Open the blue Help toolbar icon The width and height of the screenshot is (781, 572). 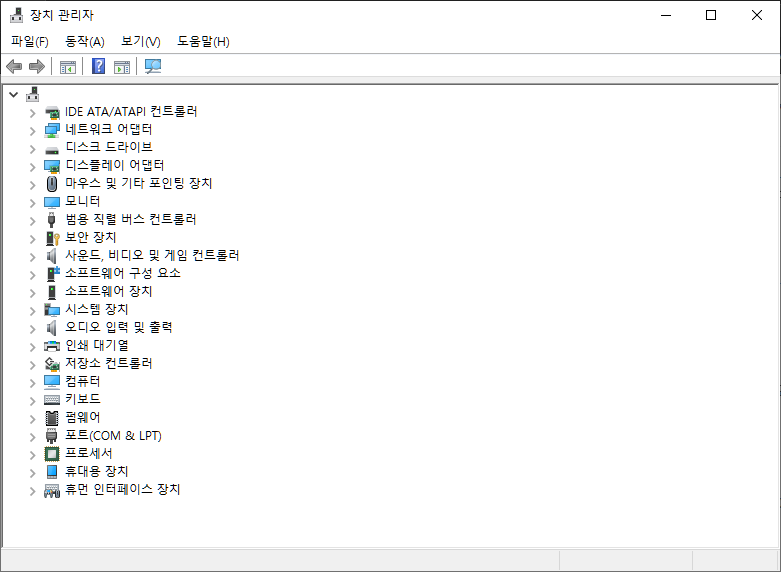[x=99, y=66]
